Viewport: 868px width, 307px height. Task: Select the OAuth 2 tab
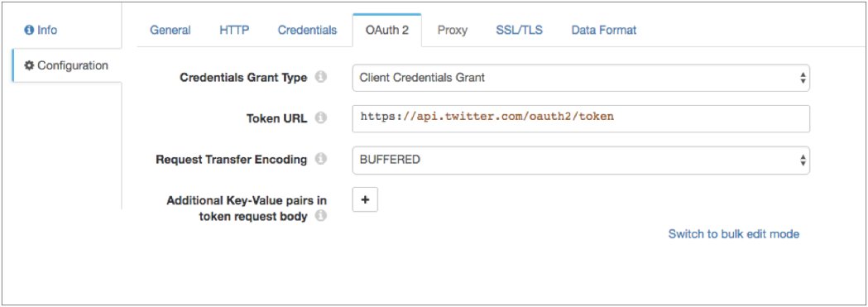(387, 30)
